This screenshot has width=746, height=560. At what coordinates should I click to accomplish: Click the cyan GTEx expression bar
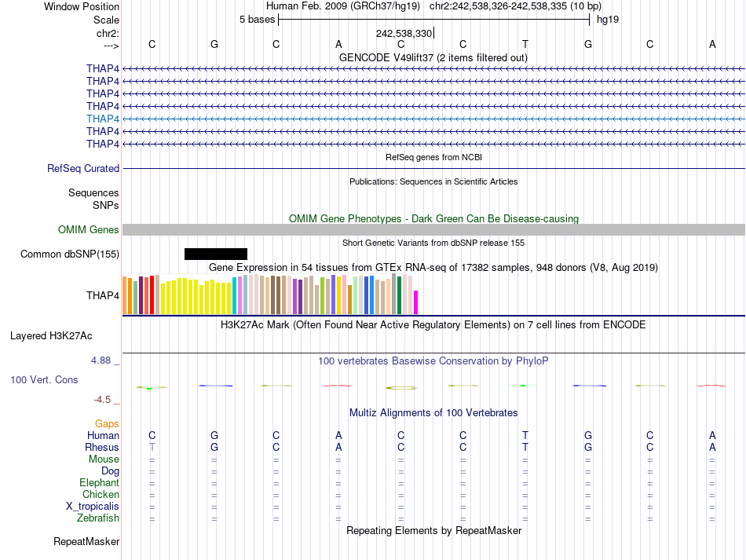(234, 295)
